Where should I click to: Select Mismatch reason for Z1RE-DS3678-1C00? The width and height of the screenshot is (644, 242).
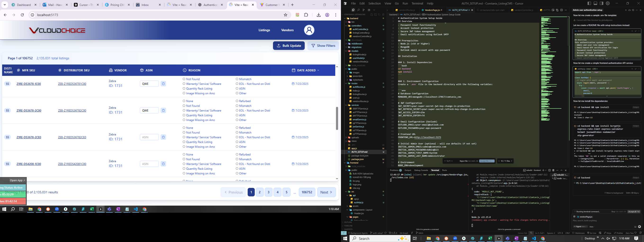tap(237, 79)
